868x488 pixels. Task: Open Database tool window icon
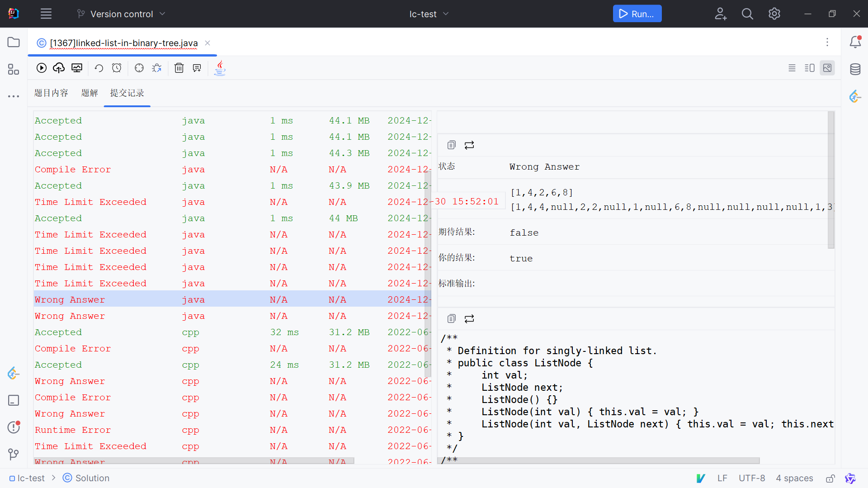[x=855, y=69]
